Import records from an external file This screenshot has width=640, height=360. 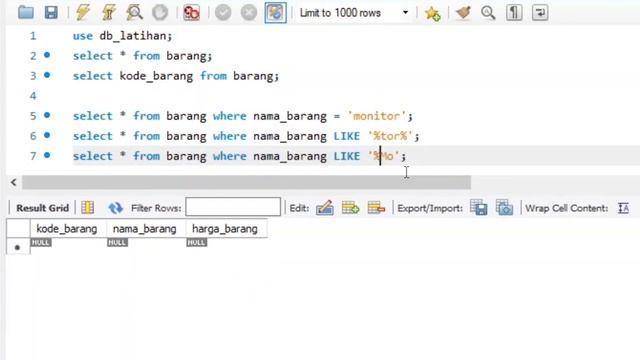(504, 208)
